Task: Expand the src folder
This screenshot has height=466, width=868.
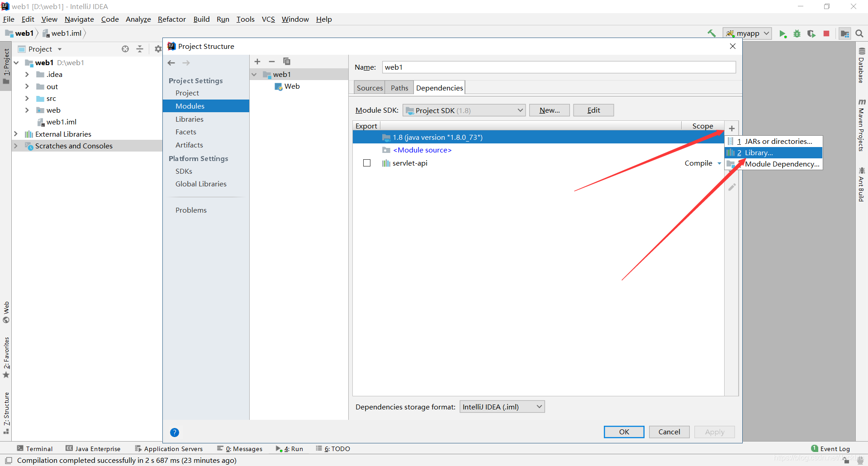Action: click(27, 98)
